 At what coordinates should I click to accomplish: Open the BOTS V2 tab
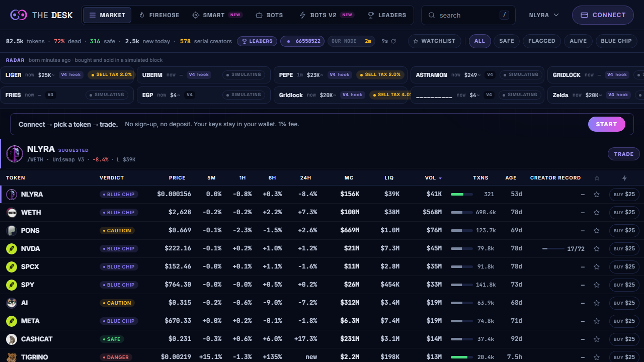[326, 15]
